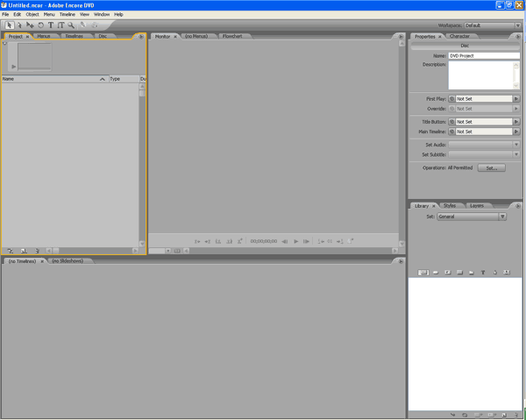Sort by the Type column header

pyautogui.click(x=124, y=79)
